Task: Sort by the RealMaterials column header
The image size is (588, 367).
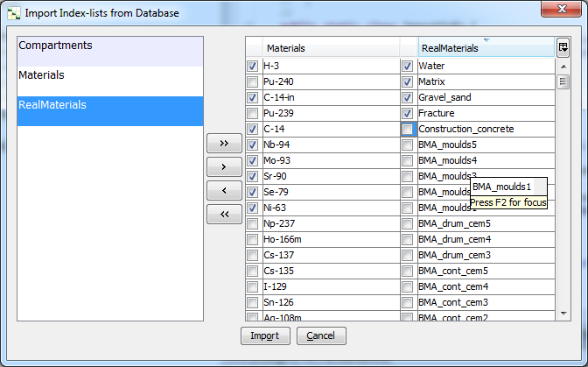Action: pyautogui.click(x=486, y=47)
